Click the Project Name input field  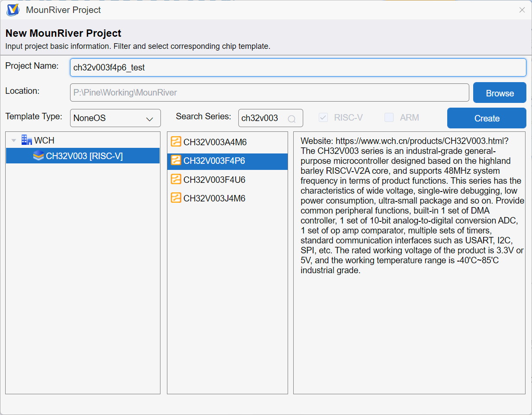[x=298, y=67]
